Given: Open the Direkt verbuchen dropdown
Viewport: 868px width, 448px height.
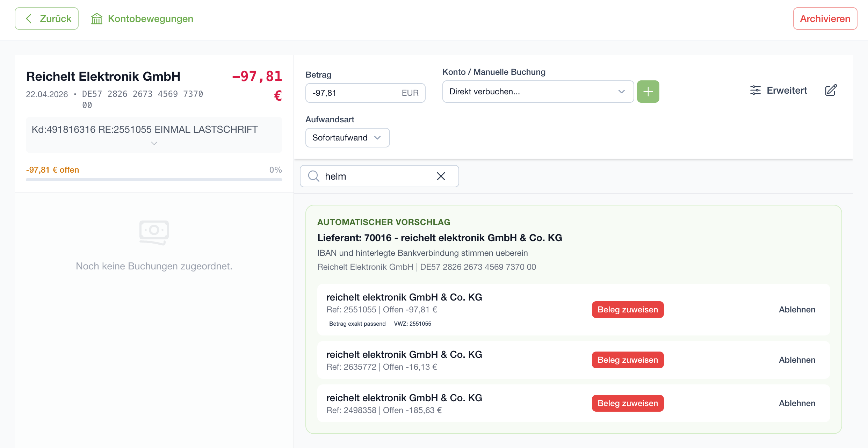Looking at the screenshot, I should coord(538,92).
